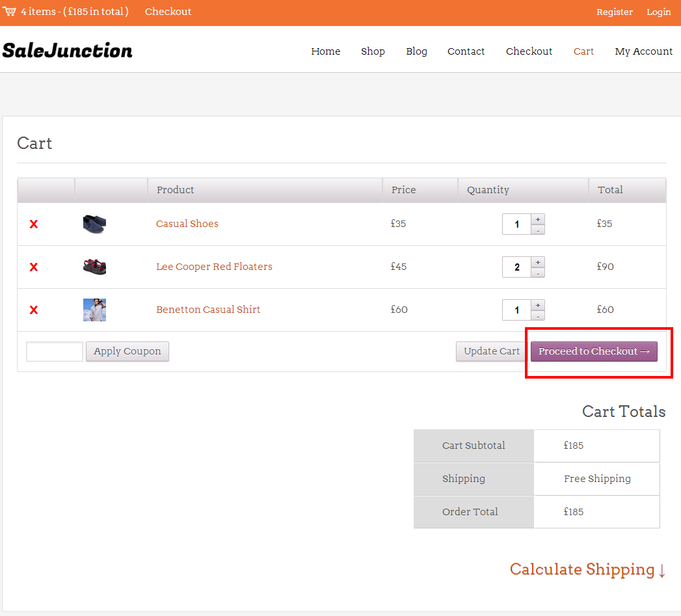Remove Lee Cooper Red Floaters from cart
Image resolution: width=681 pixels, height=616 pixels.
pos(34,267)
